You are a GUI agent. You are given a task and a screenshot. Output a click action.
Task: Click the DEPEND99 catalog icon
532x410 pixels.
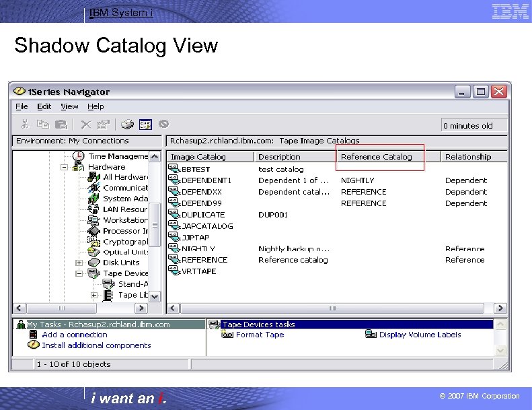(174, 203)
